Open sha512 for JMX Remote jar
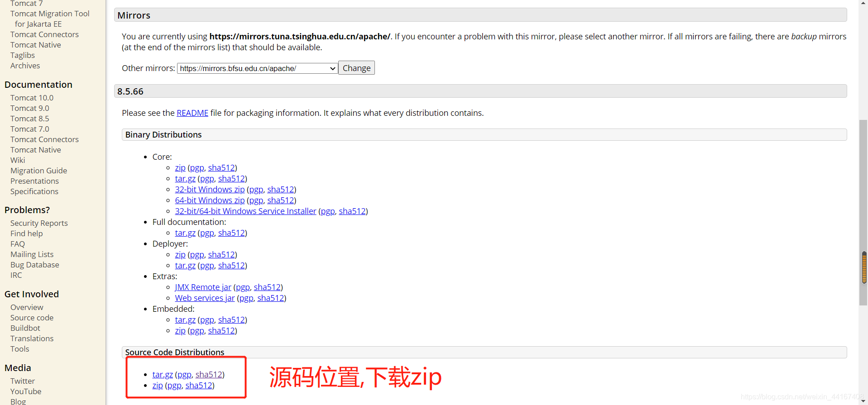Image resolution: width=868 pixels, height=405 pixels. [x=267, y=287]
